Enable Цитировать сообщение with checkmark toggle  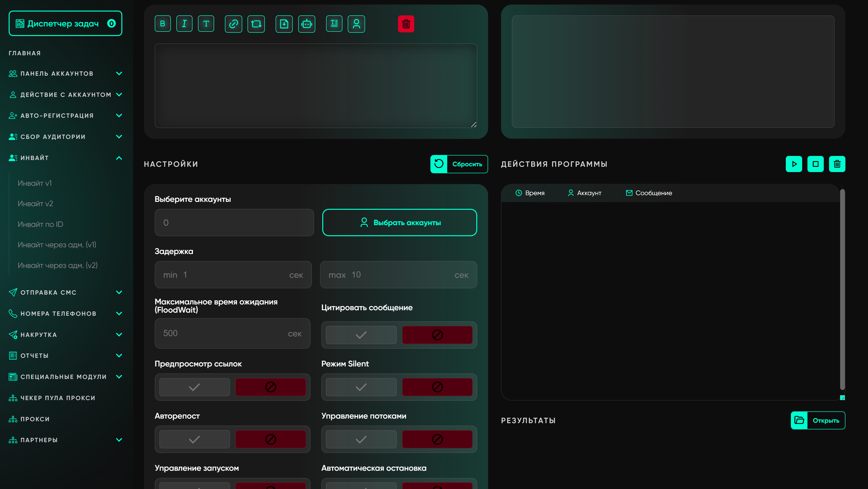361,335
